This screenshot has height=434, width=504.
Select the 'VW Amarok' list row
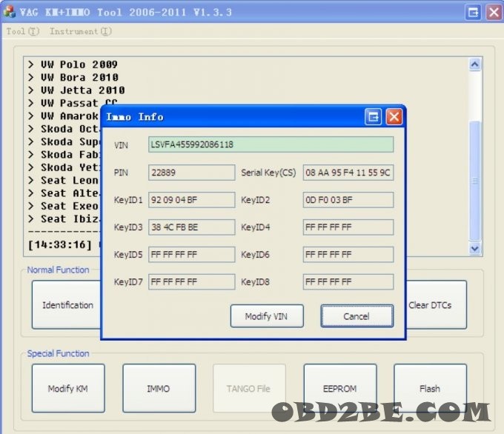63,116
